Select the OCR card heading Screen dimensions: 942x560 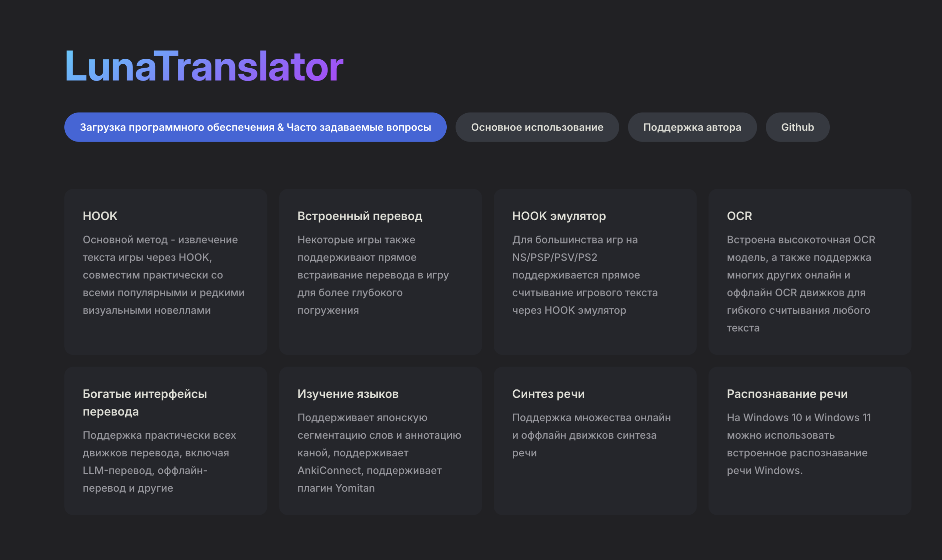coord(739,216)
